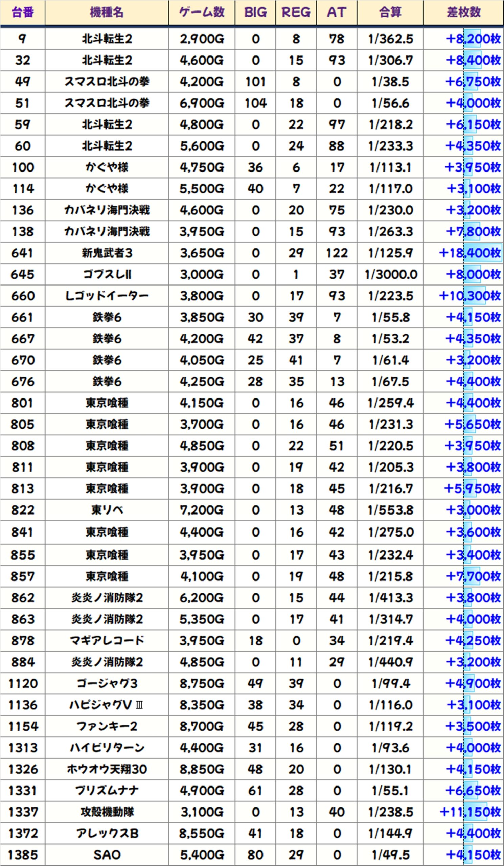Select the REG column header
This screenshot has width=504, height=866.
[x=296, y=13]
